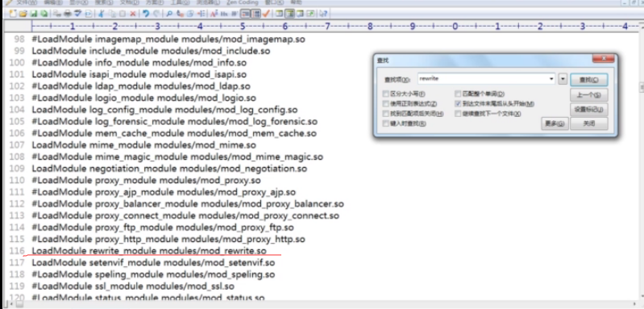Open the 文件 File menu
This screenshot has height=309, width=644.
click(27, 2)
